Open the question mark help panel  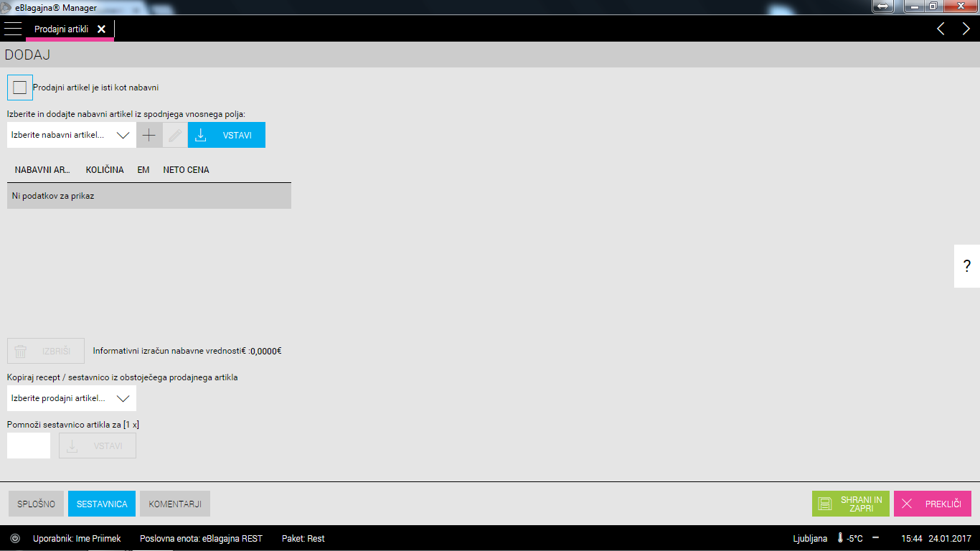pyautogui.click(x=966, y=266)
